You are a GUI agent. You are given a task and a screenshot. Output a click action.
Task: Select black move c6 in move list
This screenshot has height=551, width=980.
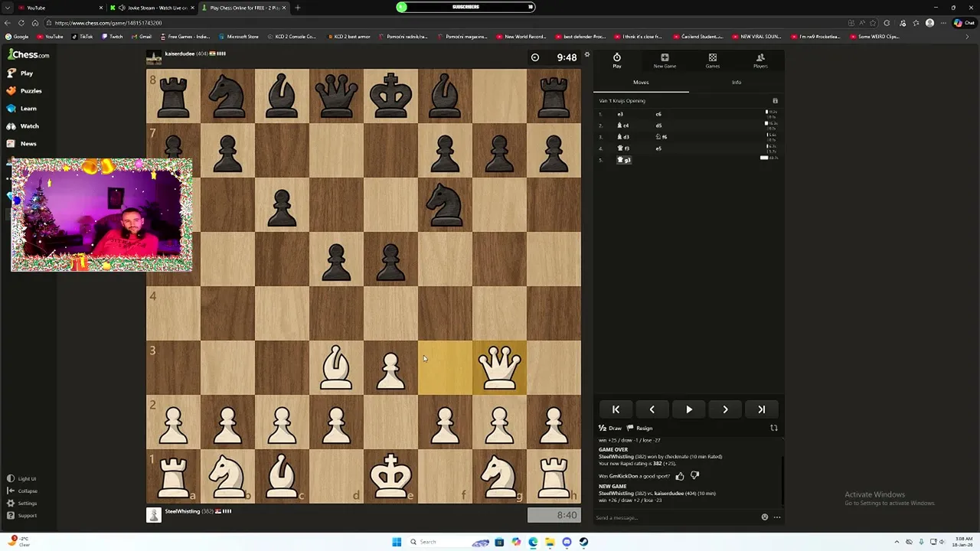[658, 114]
